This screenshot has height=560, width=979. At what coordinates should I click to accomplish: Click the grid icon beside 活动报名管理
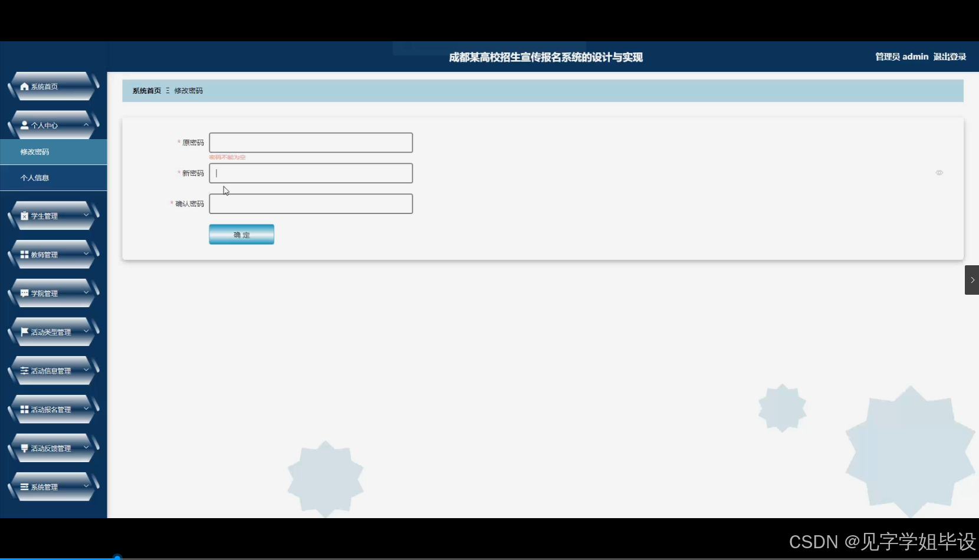click(24, 409)
